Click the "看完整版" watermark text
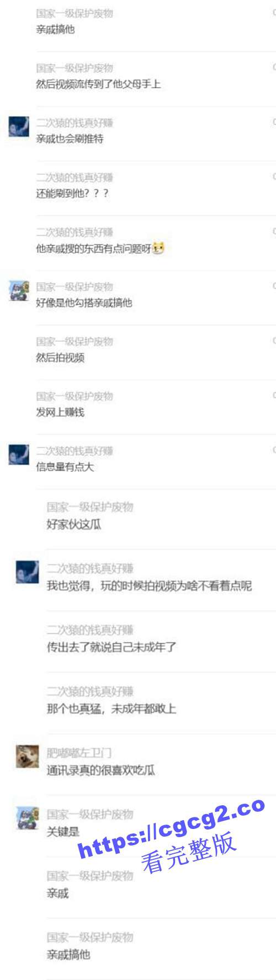Screen dimensions: 276x980 point(189,853)
